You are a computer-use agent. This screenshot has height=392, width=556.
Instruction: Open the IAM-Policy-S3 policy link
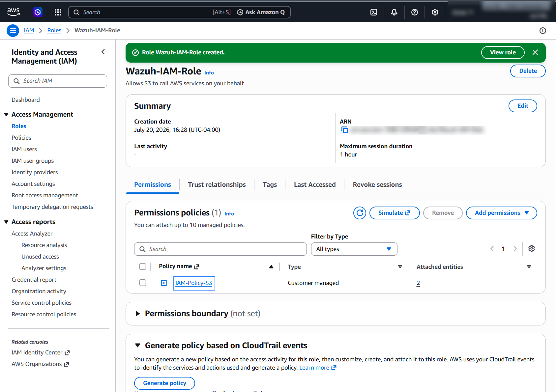tap(194, 283)
